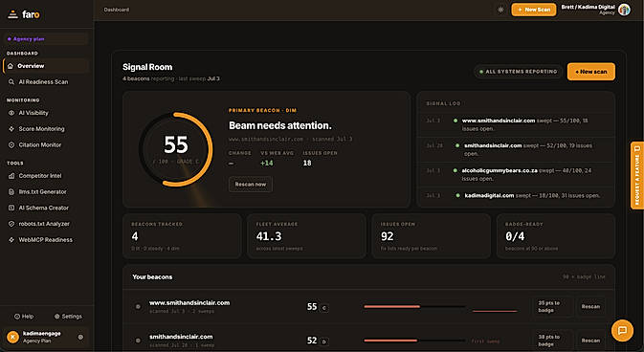
Task: Rescan the smithandsinclair.com beacon row
Action: 590,341
